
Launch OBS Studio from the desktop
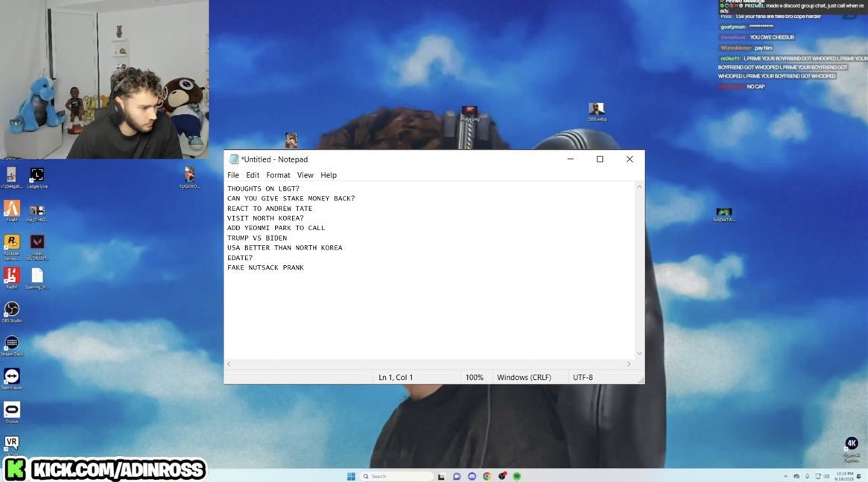pyautogui.click(x=12, y=311)
